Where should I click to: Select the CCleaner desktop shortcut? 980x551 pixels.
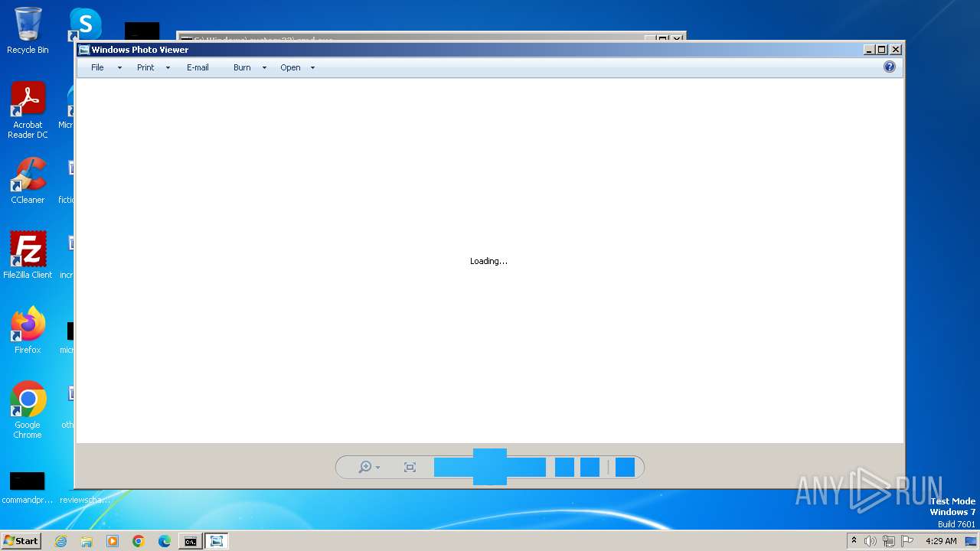click(x=28, y=181)
